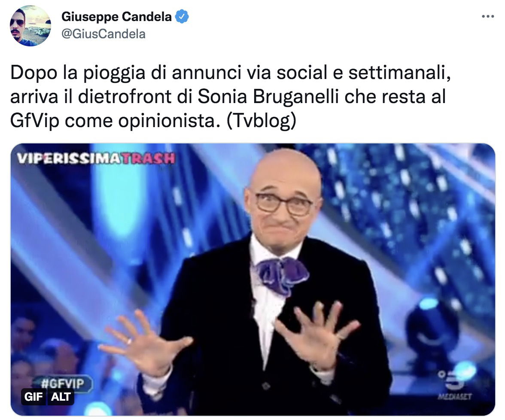This screenshot has width=505, height=420.
Task: Click the Canale 5 Mediaset logo
Action: coord(454,385)
